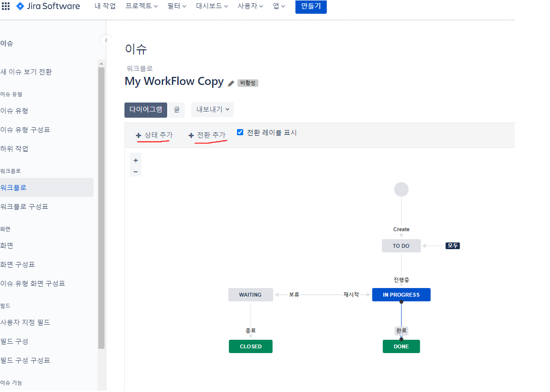Open 내 작업 in the top navigation
Image resolution: width=550 pixels, height=392 pixels.
105,6
